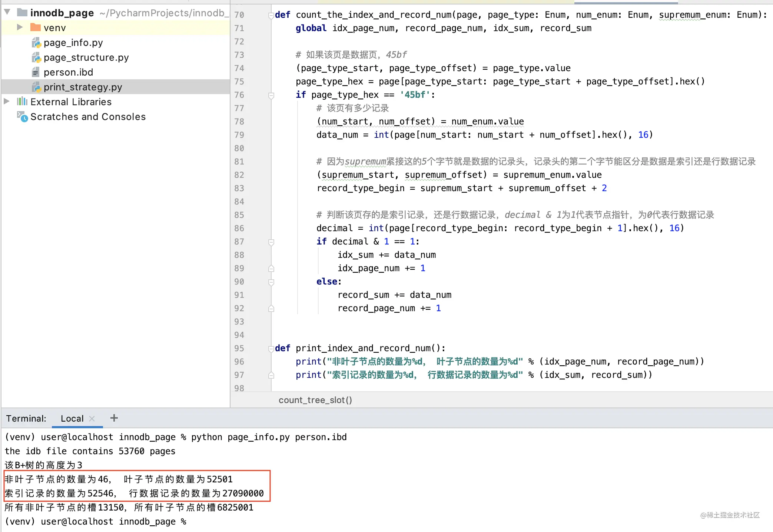The image size is (773, 532).
Task: Click the person.ibd file icon
Action: pyautogui.click(x=36, y=72)
